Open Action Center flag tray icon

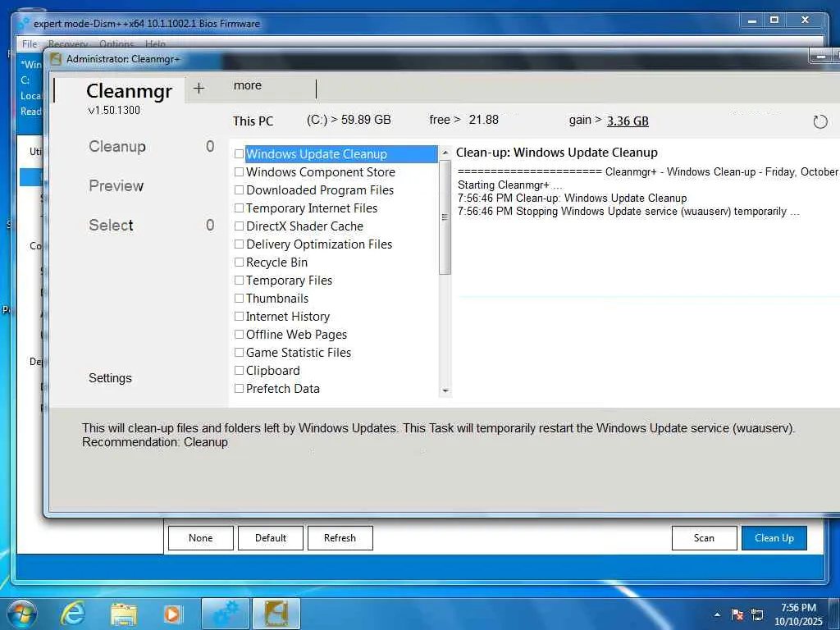(x=737, y=614)
